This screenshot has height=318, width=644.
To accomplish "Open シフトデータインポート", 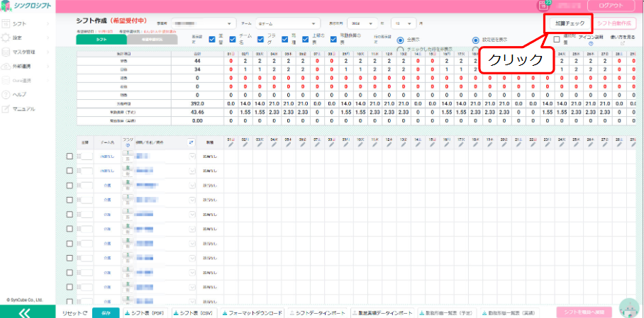I will pos(317,312).
